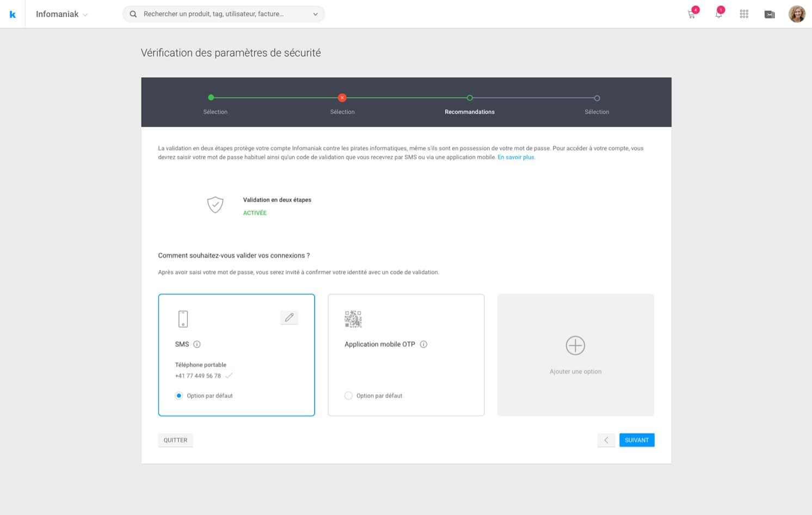Click info icon beside Application mobile OTP
Screen dimensions: 812x515
(423, 344)
